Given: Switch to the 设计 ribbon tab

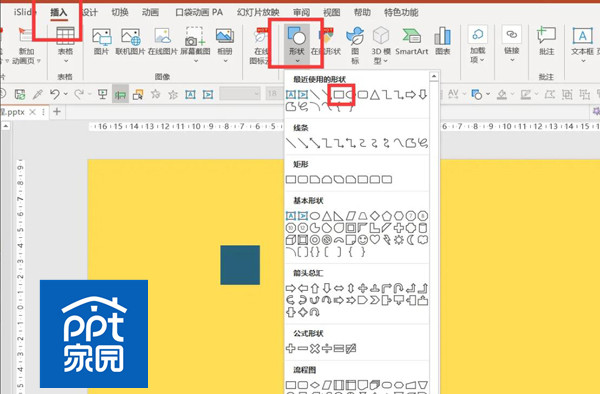Looking at the screenshot, I should (x=90, y=12).
